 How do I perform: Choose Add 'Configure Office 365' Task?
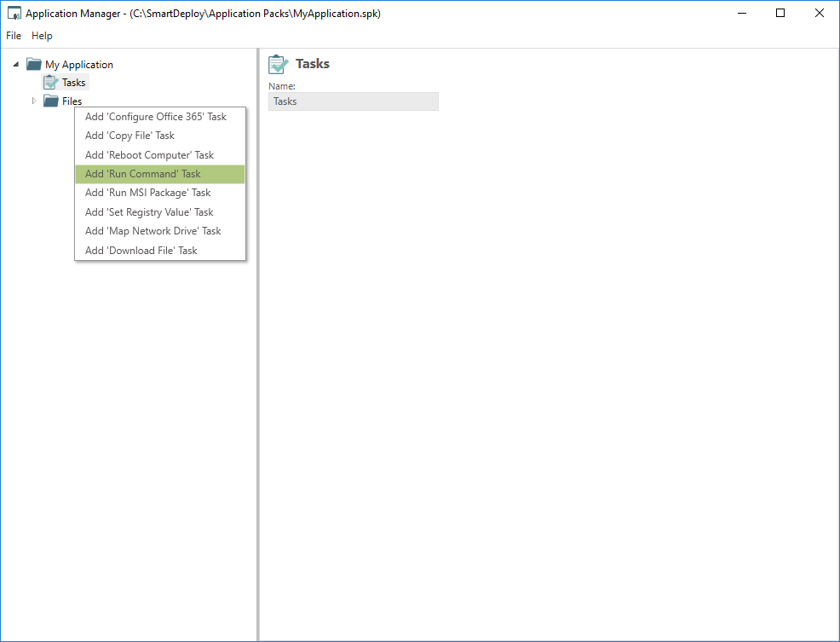159,117
